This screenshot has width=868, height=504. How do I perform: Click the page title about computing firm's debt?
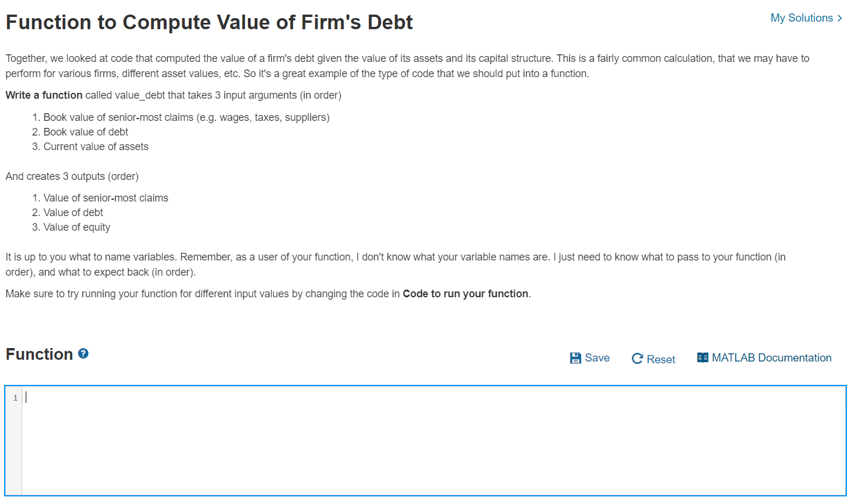[x=209, y=22]
